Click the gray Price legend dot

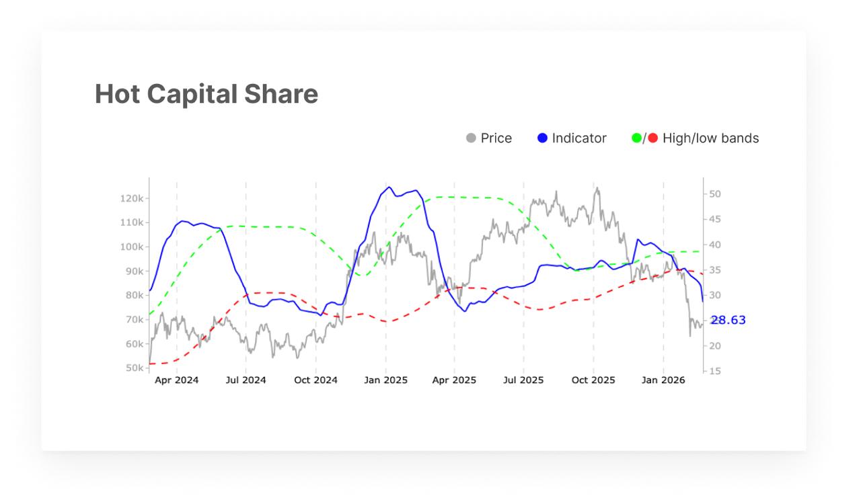tap(471, 138)
